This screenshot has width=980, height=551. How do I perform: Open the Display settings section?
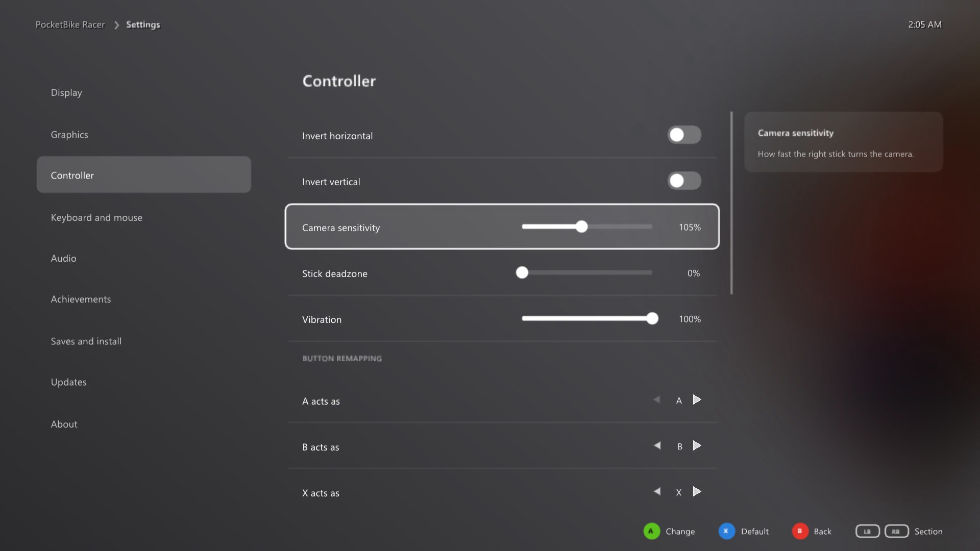click(143, 92)
